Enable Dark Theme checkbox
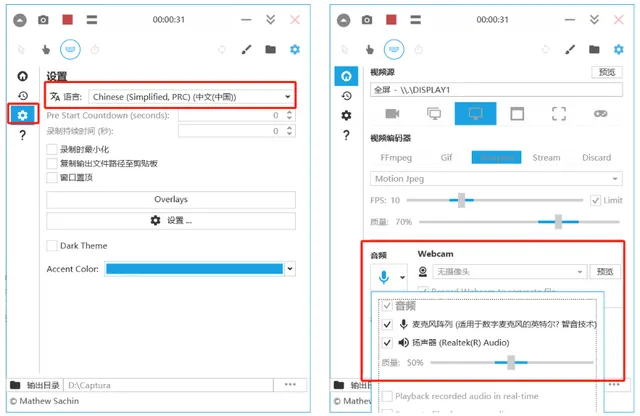 (x=52, y=245)
